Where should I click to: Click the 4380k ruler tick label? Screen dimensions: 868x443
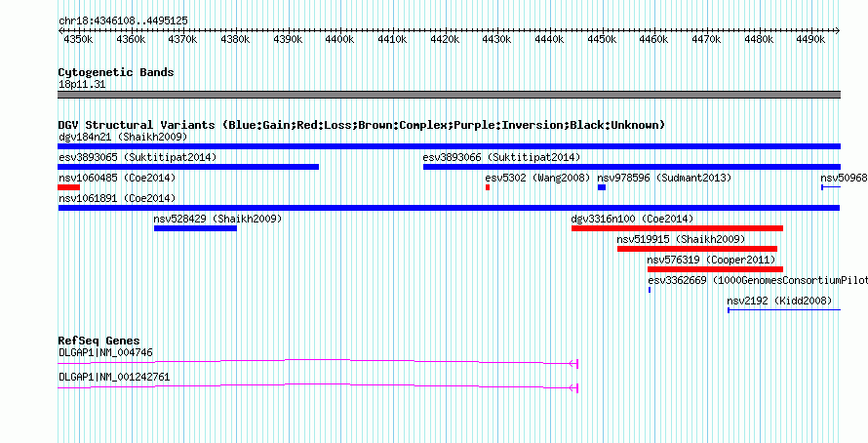click(235, 40)
